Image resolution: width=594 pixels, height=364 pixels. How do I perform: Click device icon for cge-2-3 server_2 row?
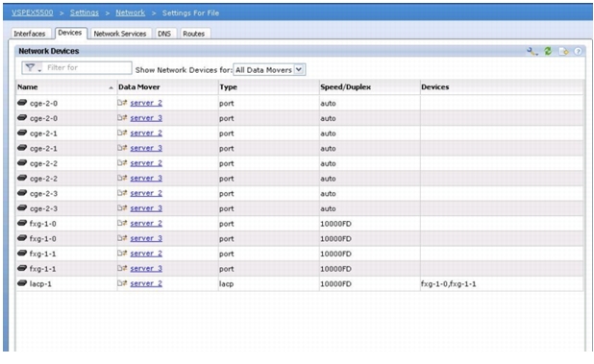click(x=22, y=193)
